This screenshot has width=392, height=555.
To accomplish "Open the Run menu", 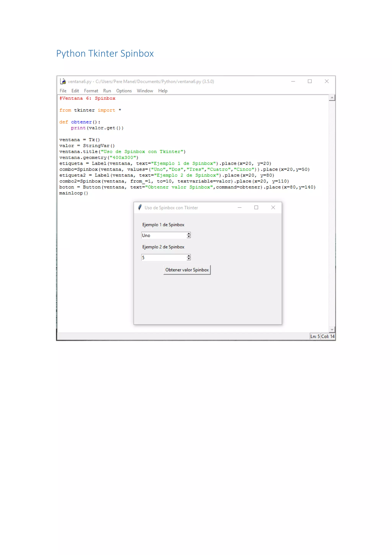I will click(107, 91).
